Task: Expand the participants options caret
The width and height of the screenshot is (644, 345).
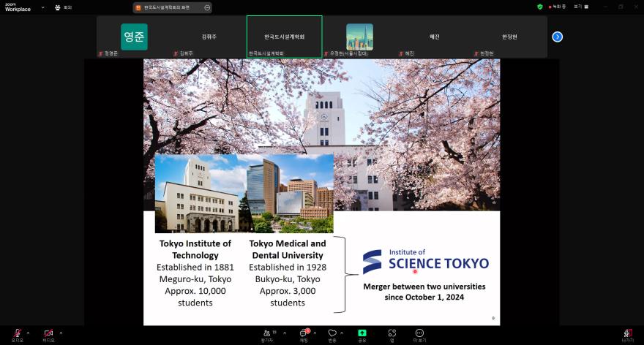Action: (x=285, y=333)
